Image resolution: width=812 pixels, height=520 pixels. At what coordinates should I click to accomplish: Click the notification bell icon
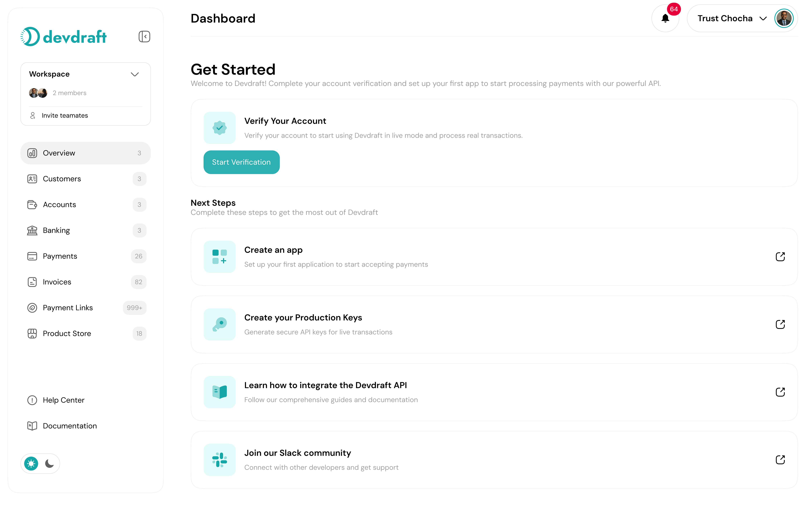tap(665, 18)
